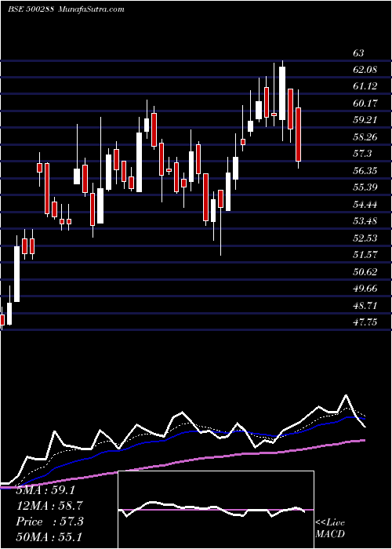Viewport: 392px width, 549px height.
Task: Click the 51.57 price axis label
Action: point(365,255)
